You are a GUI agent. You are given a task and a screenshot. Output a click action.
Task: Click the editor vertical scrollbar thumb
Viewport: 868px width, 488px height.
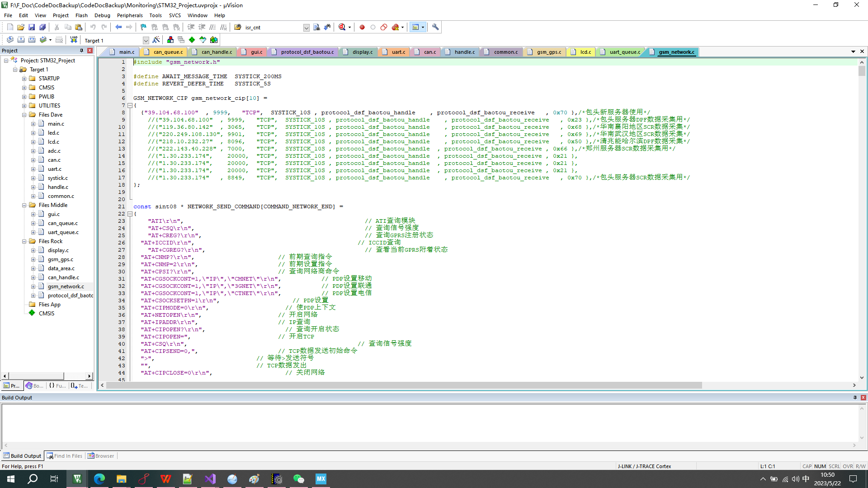862,71
